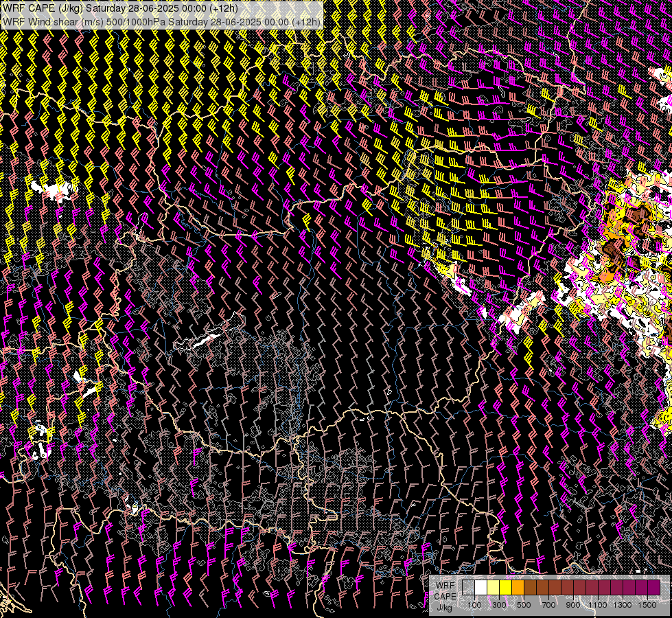Image resolution: width=672 pixels, height=618 pixels.
Task: Select the transparent first legend swatch
Action: click(x=468, y=587)
